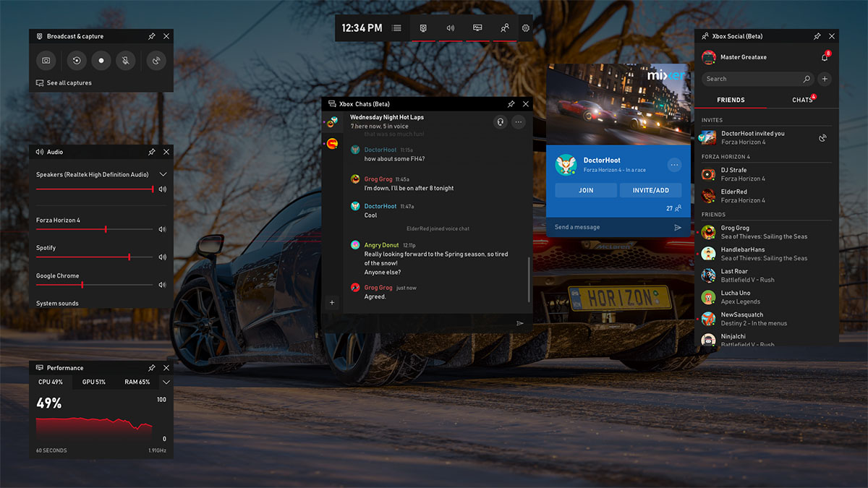
Task: Expand the Speakers output device dropdown
Action: (x=163, y=174)
